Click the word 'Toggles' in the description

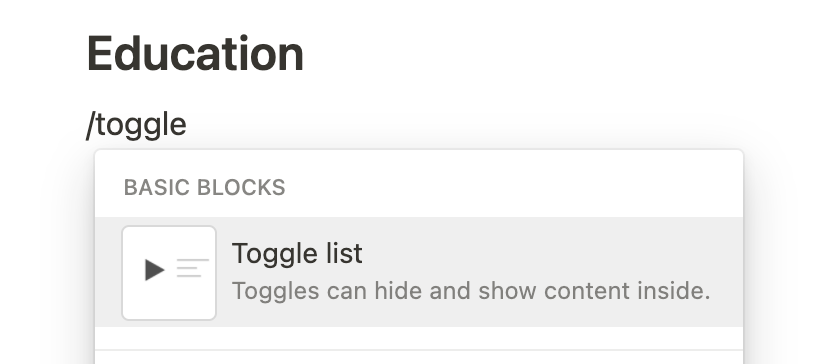pos(276,292)
